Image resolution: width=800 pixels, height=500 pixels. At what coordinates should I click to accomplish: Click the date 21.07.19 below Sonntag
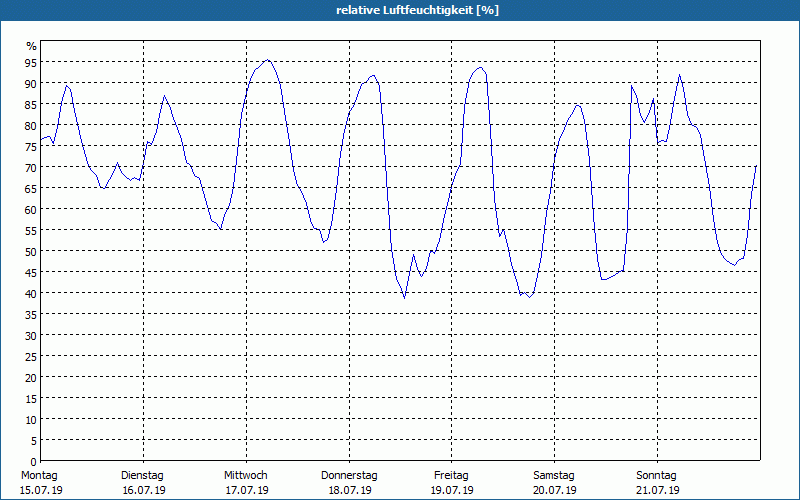(x=657, y=490)
